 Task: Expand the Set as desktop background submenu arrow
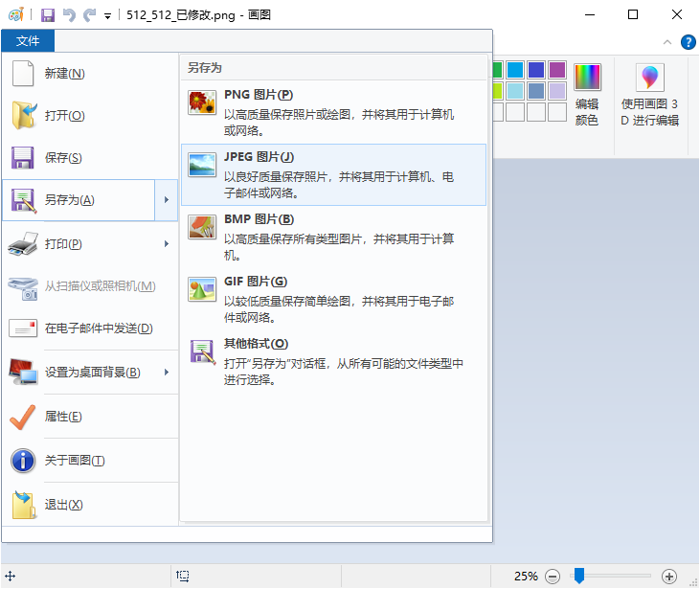167,372
